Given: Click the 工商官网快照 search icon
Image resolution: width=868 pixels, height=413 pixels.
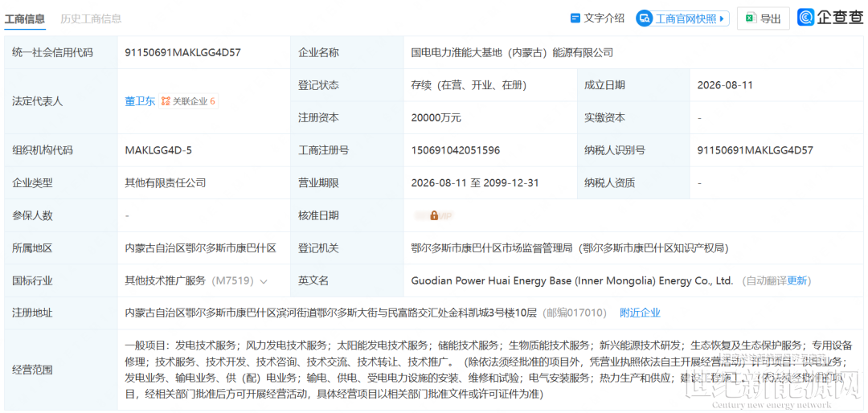Looking at the screenshot, I should 645,18.
